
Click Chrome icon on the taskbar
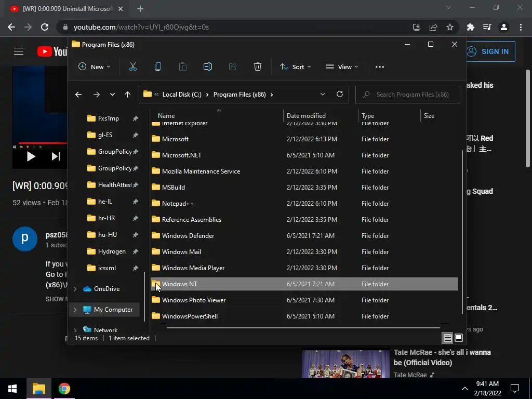click(x=64, y=389)
